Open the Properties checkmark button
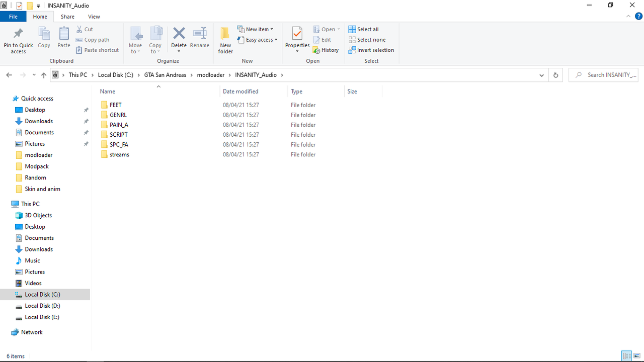 tap(297, 40)
